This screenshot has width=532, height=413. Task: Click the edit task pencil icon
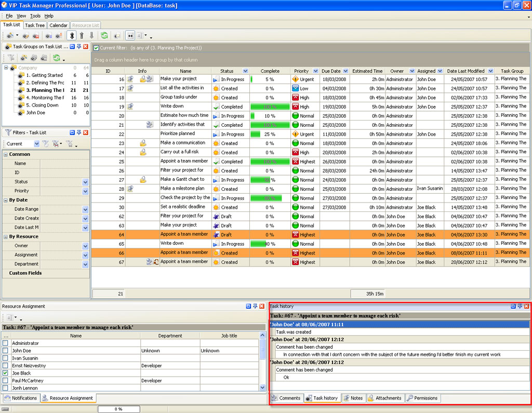(x=25, y=36)
